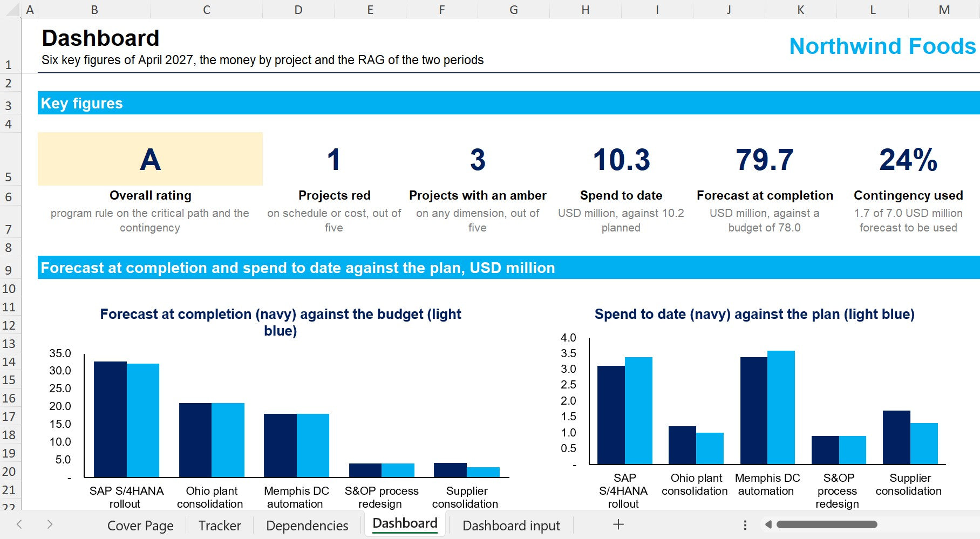This screenshot has width=980, height=539.
Task: Grab the horizontal scrollbar thumb
Action: (x=827, y=524)
